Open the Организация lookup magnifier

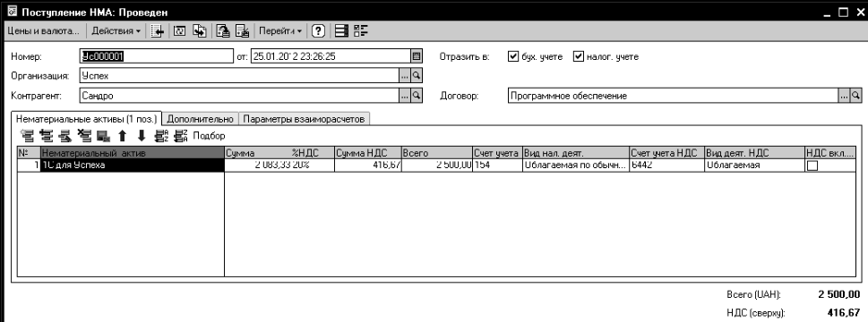click(417, 75)
